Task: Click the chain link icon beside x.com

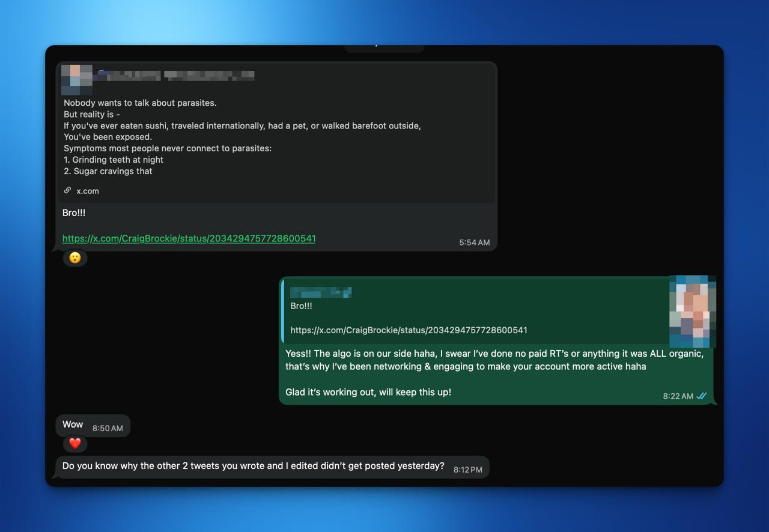Action: [x=67, y=190]
